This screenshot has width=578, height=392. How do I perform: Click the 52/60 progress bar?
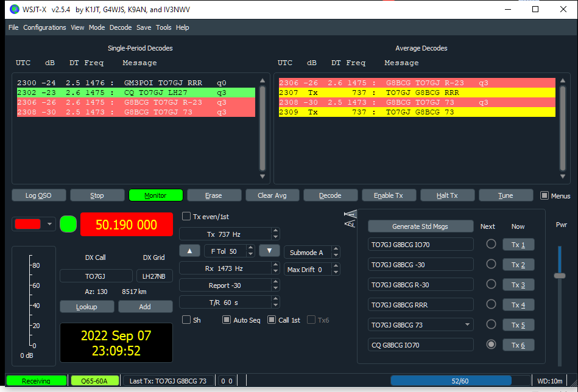pos(460,380)
